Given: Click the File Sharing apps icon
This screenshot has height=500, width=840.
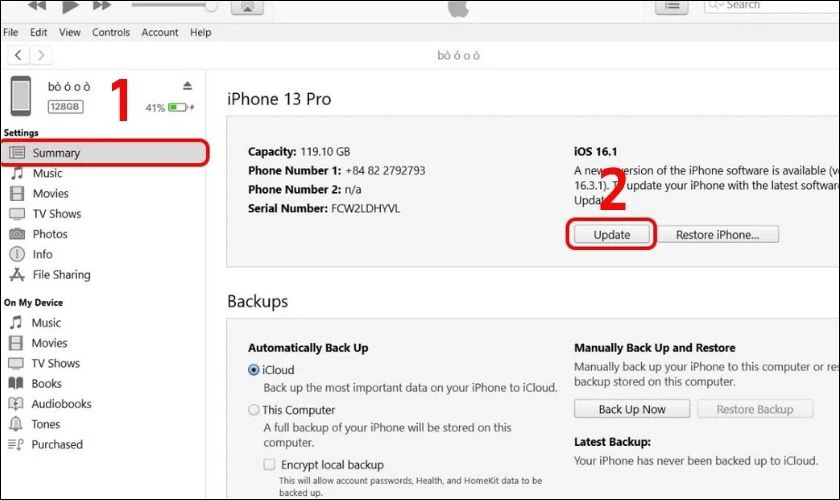Looking at the screenshot, I should pyautogui.click(x=17, y=274).
